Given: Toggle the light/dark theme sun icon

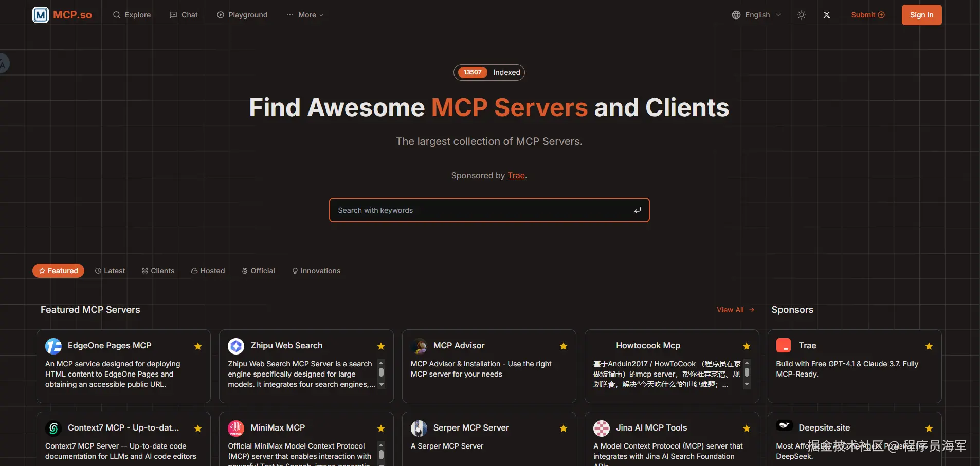Looking at the screenshot, I should tap(802, 15).
